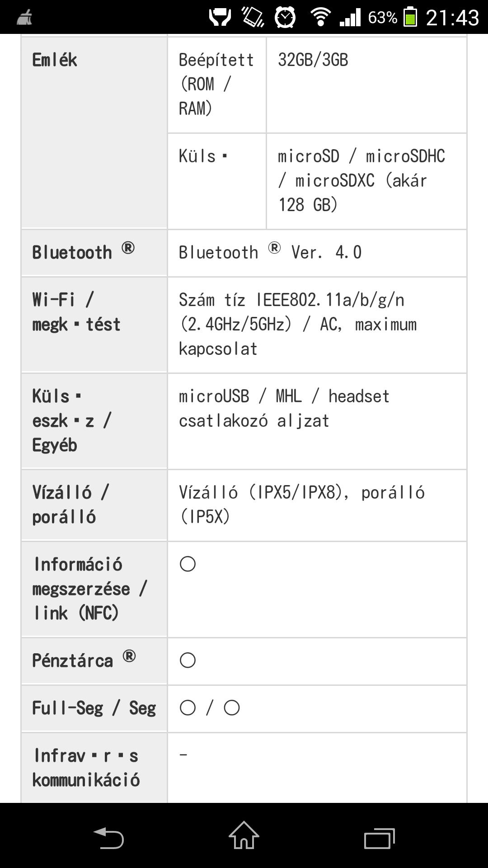Tap the Android back navigation button

108,837
